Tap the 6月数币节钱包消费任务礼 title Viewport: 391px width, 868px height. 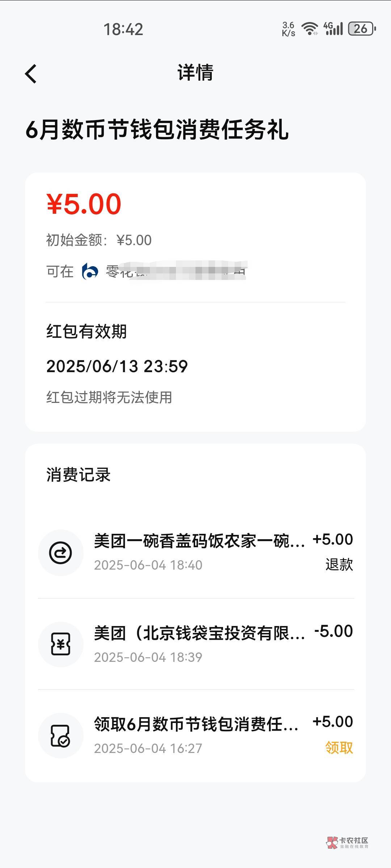pos(157,130)
